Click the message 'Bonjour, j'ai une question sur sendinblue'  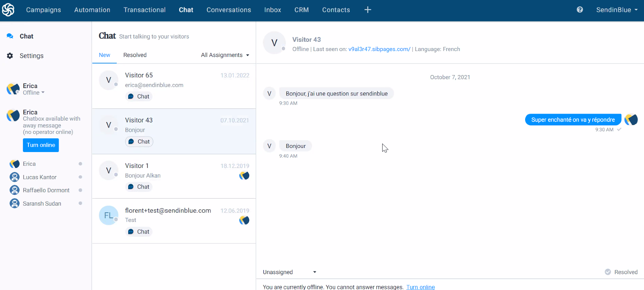tap(337, 94)
